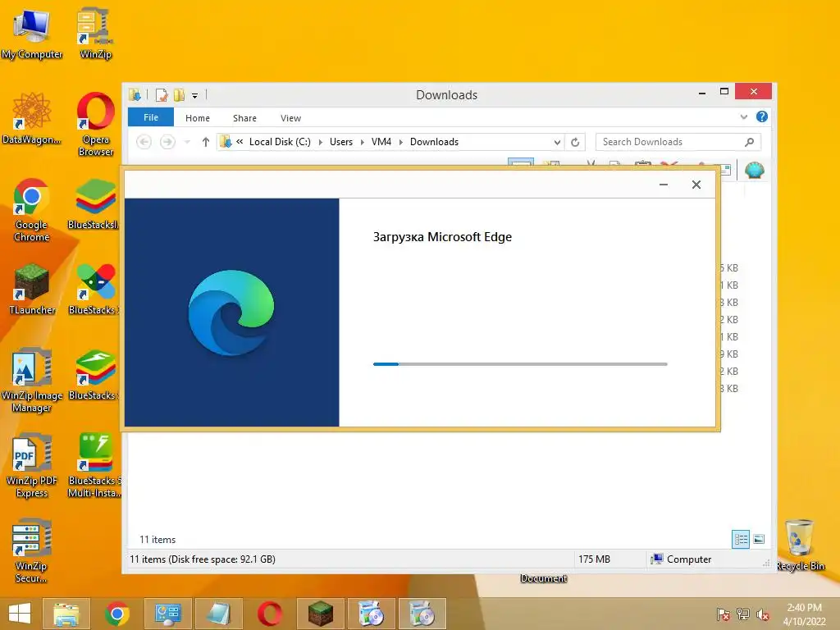Open the recent locations dropdown arrow
The width and height of the screenshot is (840, 630).
click(x=187, y=142)
